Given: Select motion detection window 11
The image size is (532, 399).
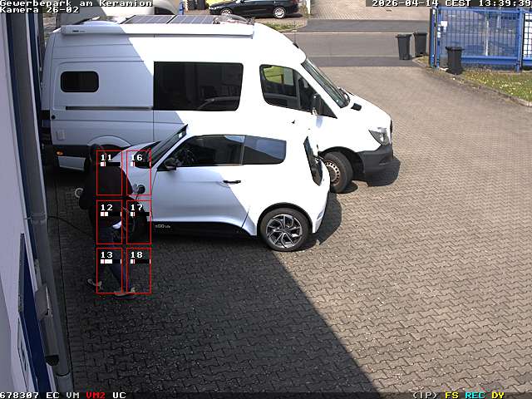Looking at the screenshot, I should coord(109,173).
